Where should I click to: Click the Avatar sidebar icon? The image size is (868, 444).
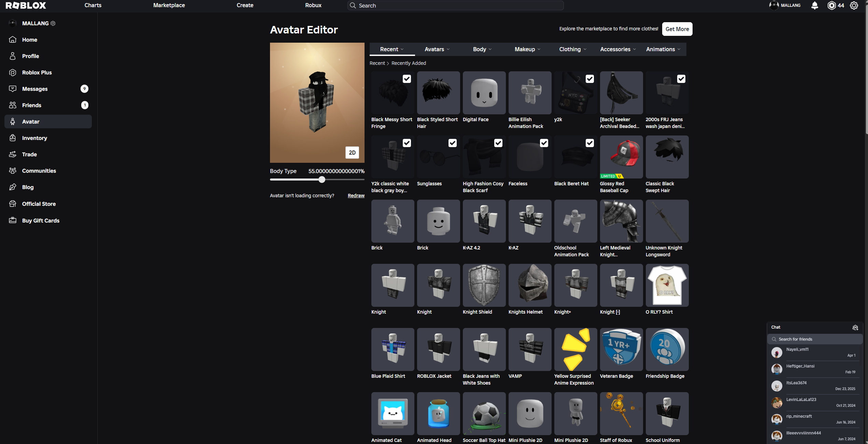click(13, 121)
